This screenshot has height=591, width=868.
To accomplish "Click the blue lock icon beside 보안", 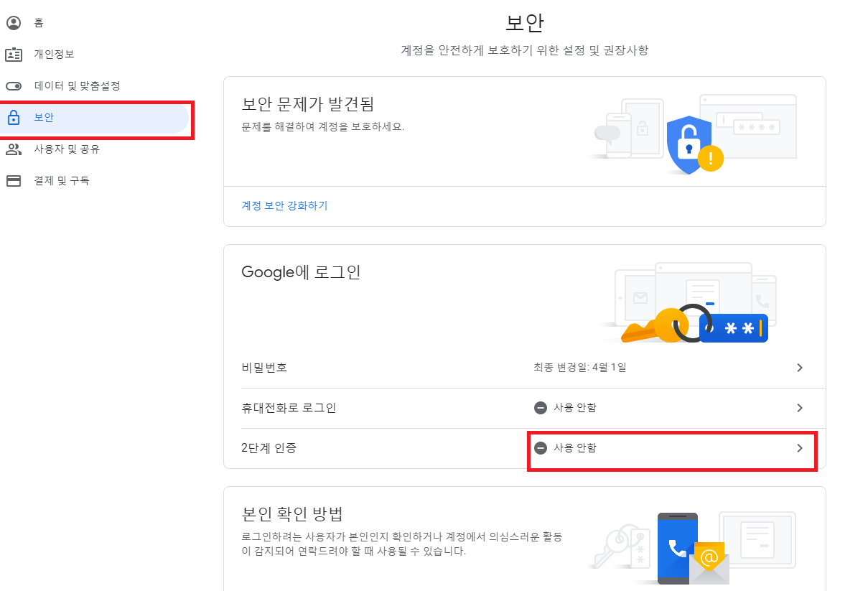I will tap(16, 117).
